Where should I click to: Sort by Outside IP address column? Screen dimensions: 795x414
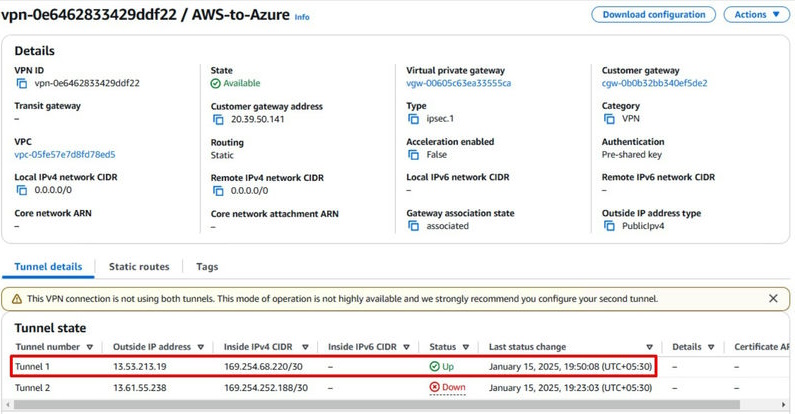pyautogui.click(x=201, y=348)
